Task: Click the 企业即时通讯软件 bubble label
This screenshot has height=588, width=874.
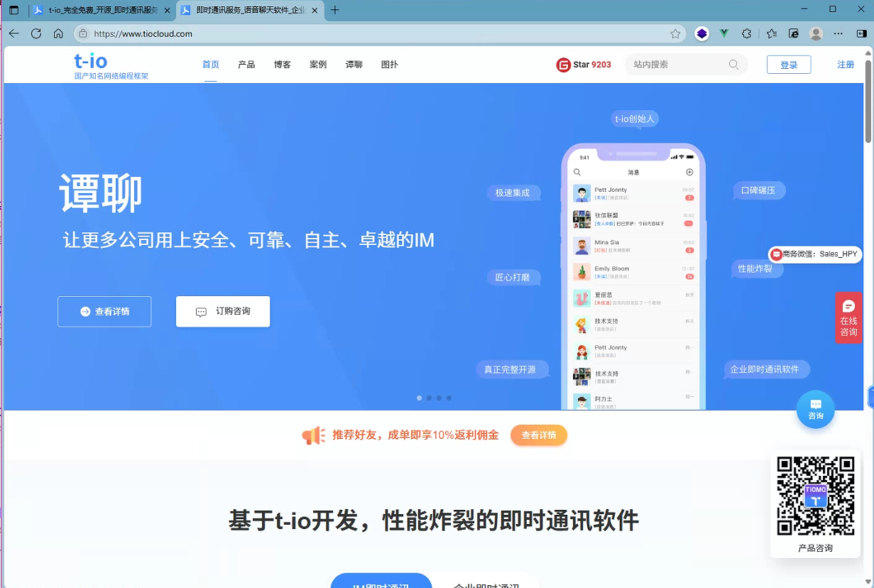Action: click(765, 369)
